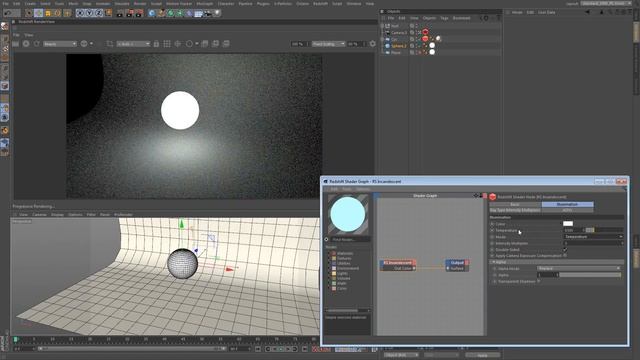Click the Spline Pen tool icon
640x360 pixels.
162,13
